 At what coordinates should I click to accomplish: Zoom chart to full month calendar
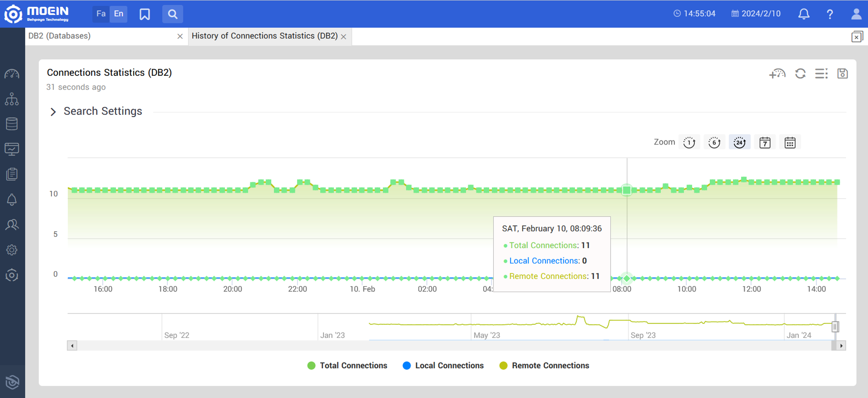(x=790, y=142)
